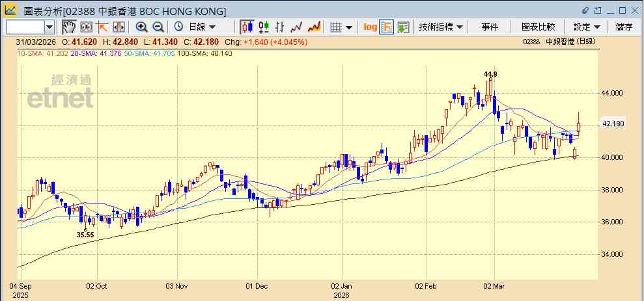Click the 40.000 price axis label

click(612, 157)
